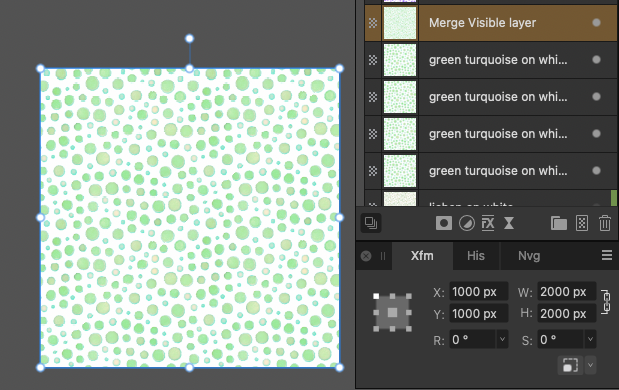Screen dimensions: 619x390
Task: Open the Rotation angle dropdown
Action: point(502,339)
